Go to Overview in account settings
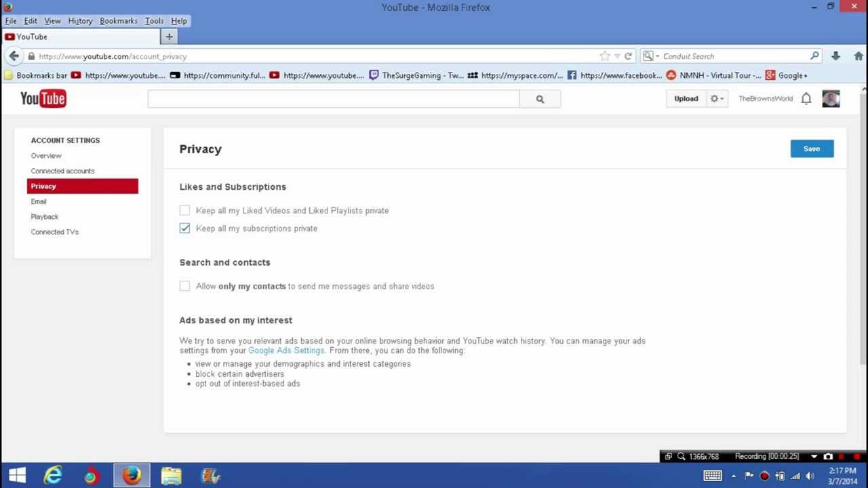 pos(46,156)
